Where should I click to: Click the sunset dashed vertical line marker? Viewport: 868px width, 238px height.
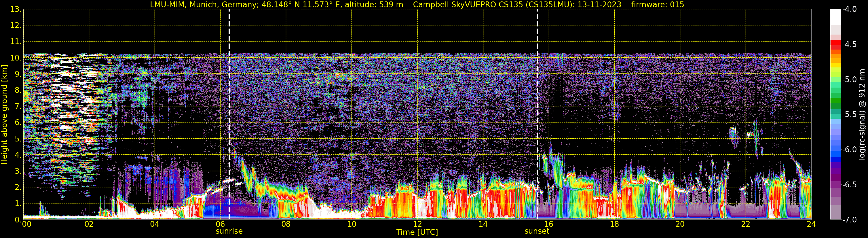click(x=537, y=114)
